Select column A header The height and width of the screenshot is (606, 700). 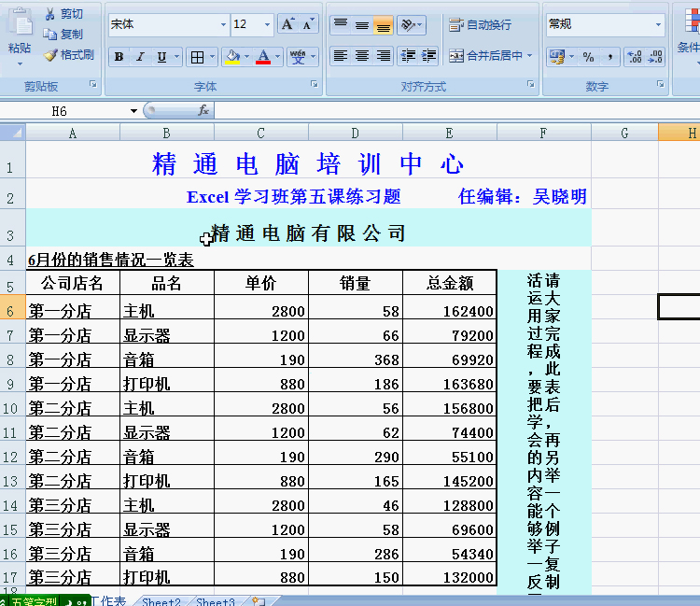point(73,134)
